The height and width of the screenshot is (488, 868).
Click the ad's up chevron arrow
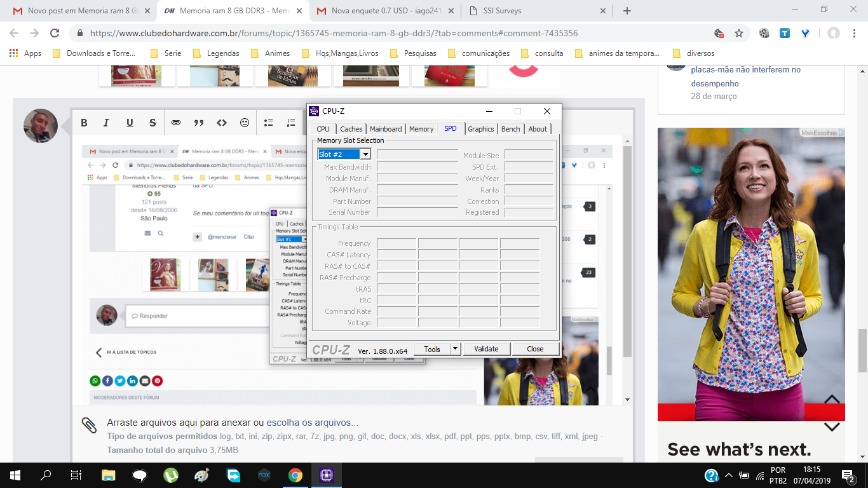click(832, 400)
